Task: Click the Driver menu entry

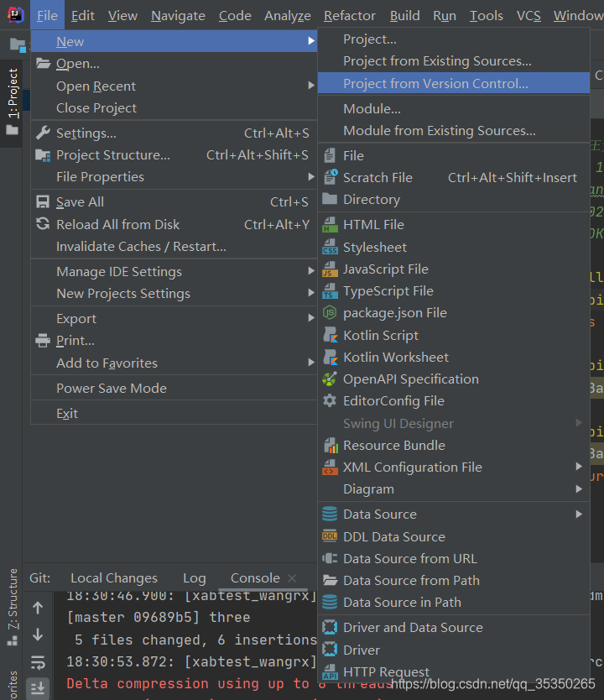Action: 454,650
